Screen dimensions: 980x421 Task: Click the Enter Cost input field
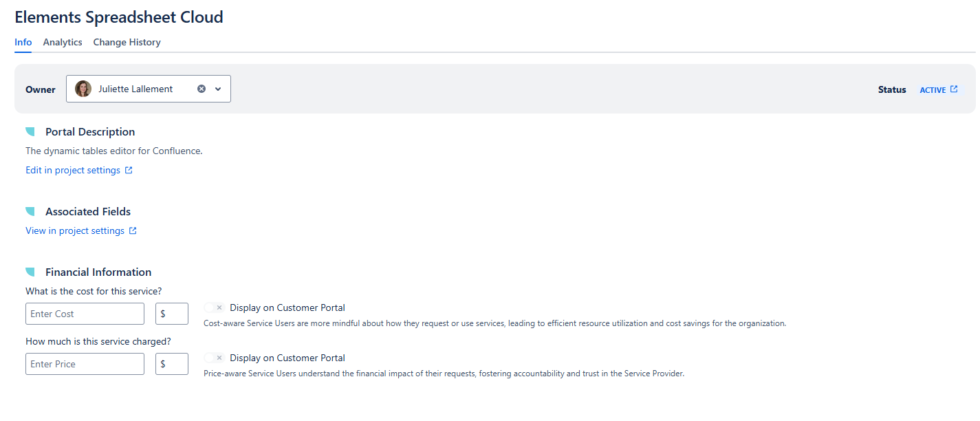pyautogui.click(x=85, y=314)
